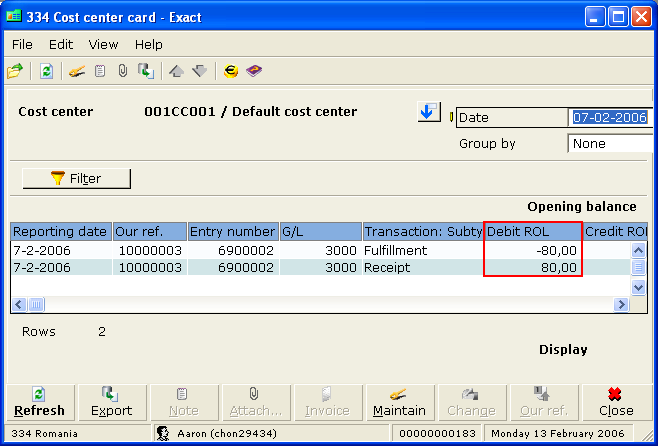The height and width of the screenshot is (446, 658).
Task: Click the up arrow toolbar icon
Action: (176, 71)
